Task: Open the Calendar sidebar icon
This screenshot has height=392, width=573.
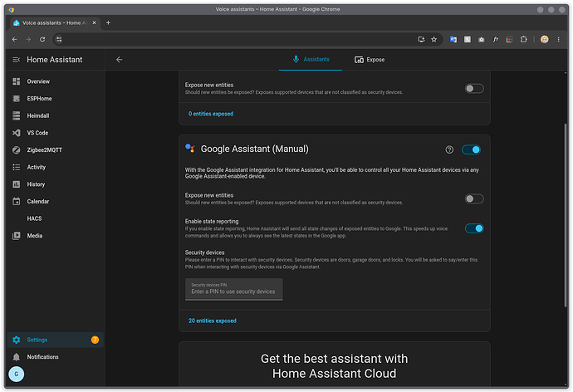Action: tap(17, 201)
